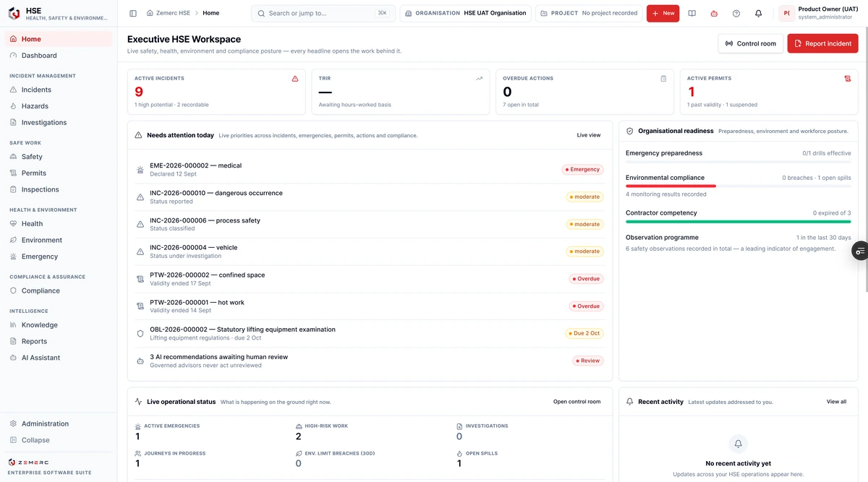
Task: Open OBL-2026-000002 Statutory lifting equipment examination
Action: click(370, 333)
